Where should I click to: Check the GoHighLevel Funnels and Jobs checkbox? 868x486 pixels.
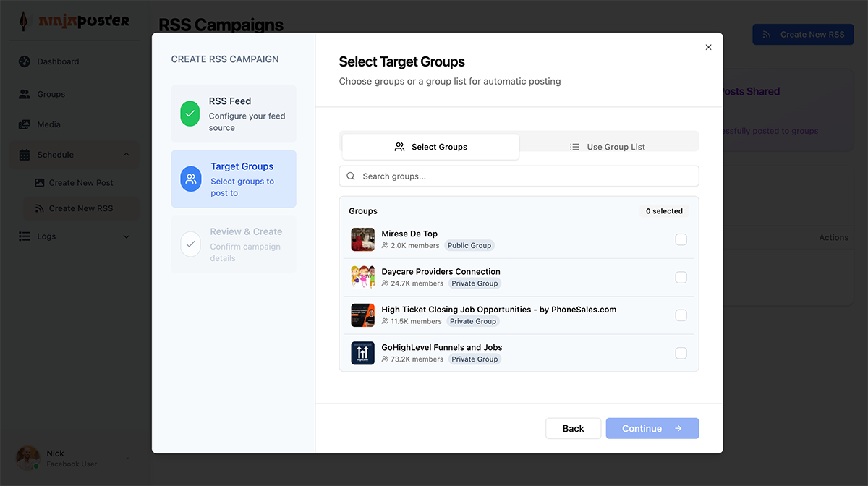click(681, 353)
